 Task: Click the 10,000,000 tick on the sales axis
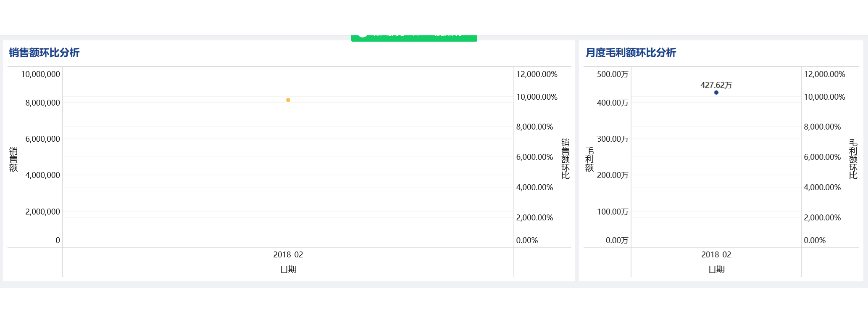[x=40, y=74]
